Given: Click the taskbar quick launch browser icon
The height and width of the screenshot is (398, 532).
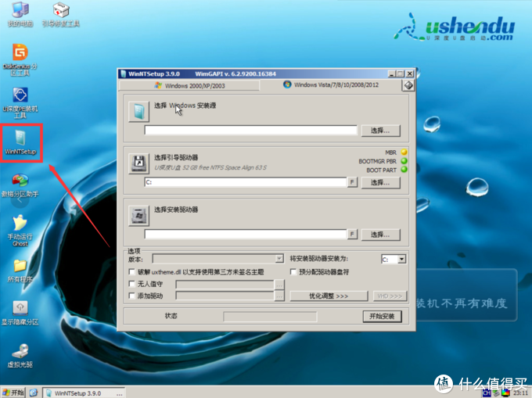Looking at the screenshot, I should [33, 393].
